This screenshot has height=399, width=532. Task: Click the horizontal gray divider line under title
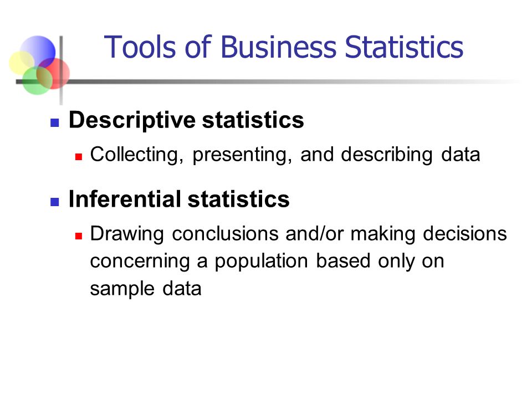point(268,82)
